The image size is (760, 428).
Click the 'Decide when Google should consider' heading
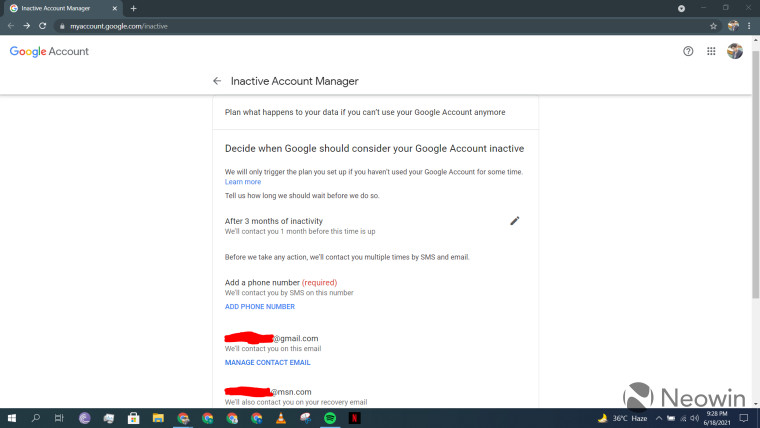coord(374,148)
